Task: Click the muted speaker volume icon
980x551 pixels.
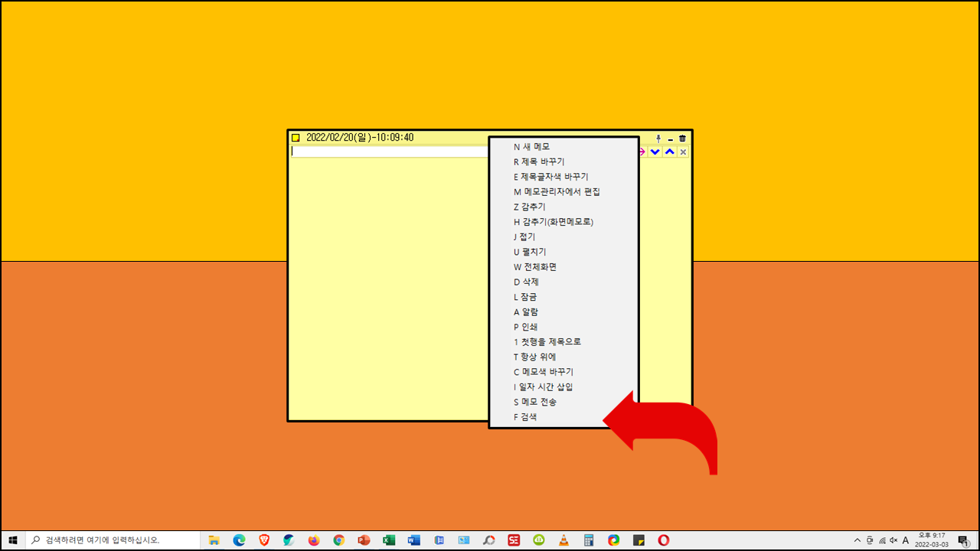Action: (893, 540)
